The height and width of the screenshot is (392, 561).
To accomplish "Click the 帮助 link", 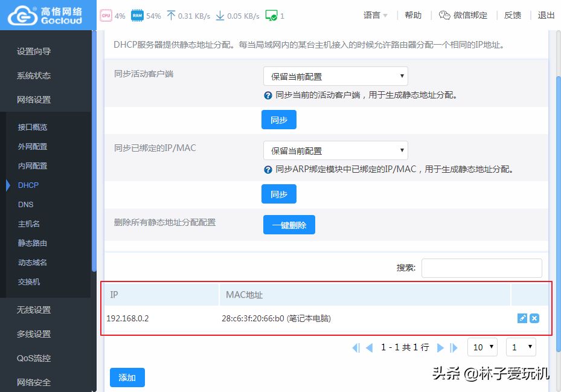I will tap(413, 15).
